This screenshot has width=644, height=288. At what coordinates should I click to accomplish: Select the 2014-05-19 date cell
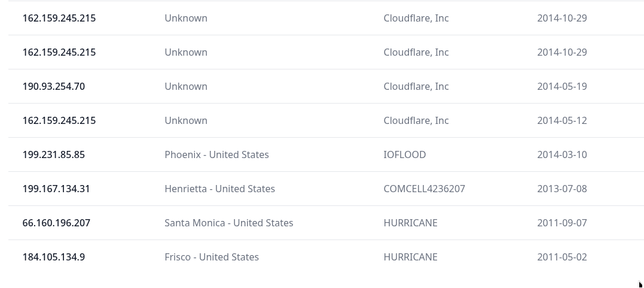562,86
